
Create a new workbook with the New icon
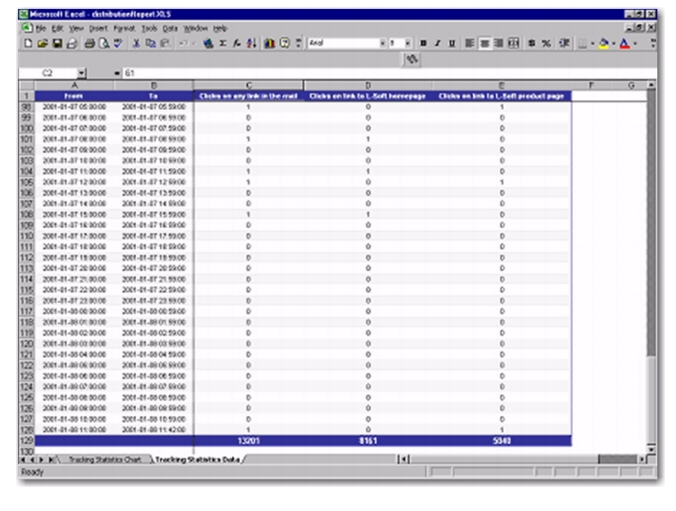(28, 44)
